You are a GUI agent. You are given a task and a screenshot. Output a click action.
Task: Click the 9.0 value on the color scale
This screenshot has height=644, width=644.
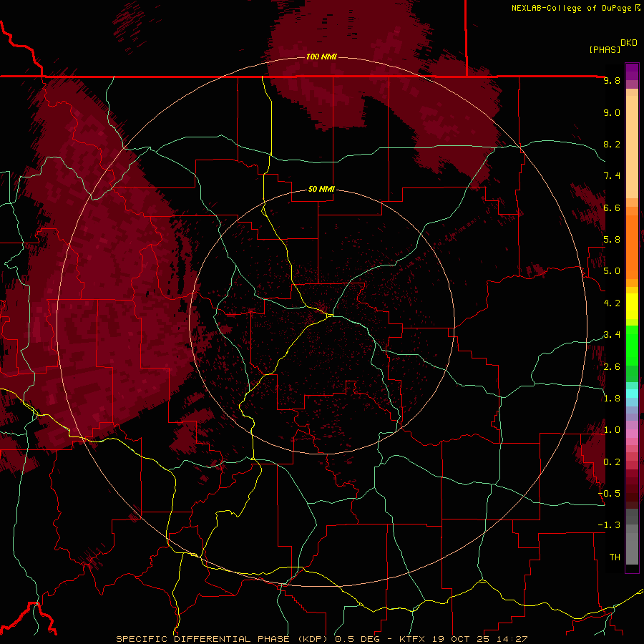pyautogui.click(x=612, y=112)
